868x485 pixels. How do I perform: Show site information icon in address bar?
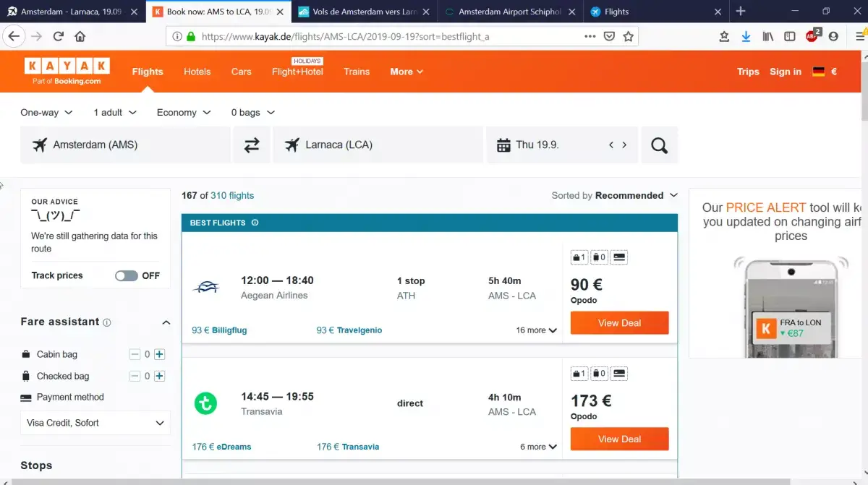tap(177, 36)
